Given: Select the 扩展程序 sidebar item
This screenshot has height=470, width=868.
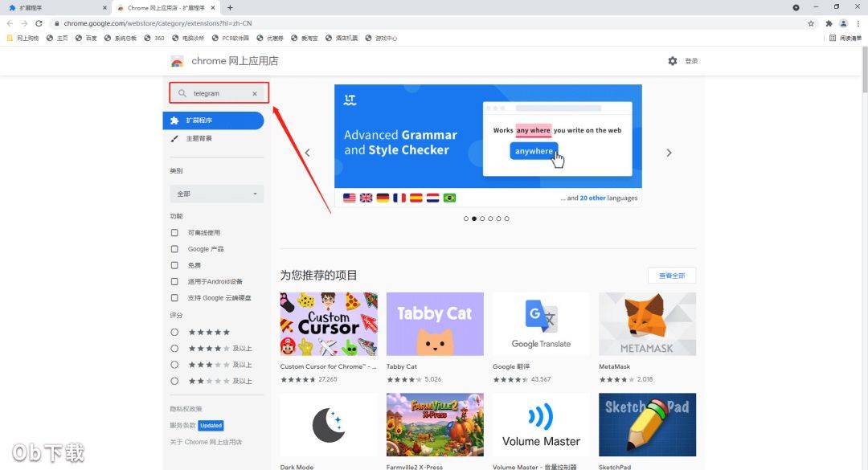Looking at the screenshot, I should 213,121.
